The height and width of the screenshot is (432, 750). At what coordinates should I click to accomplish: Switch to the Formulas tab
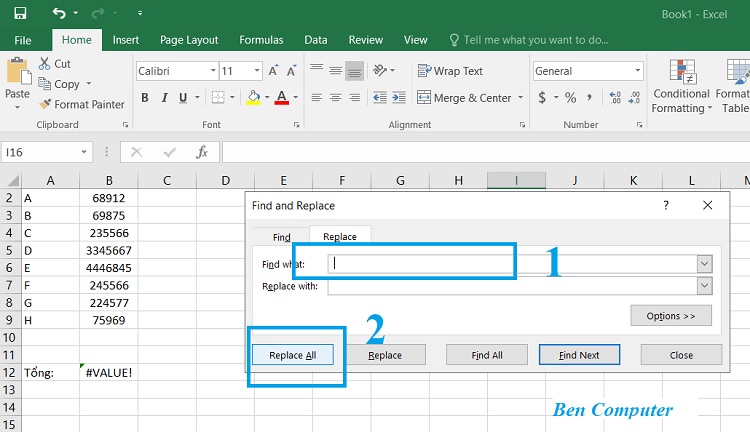tap(261, 40)
